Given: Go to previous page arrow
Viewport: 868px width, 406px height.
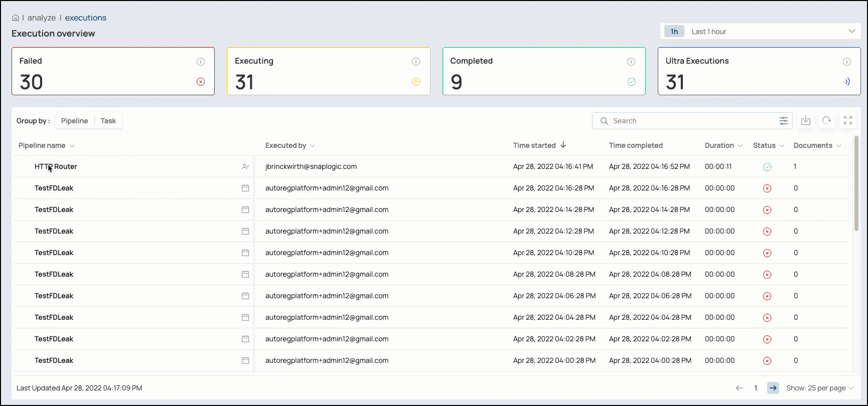Looking at the screenshot, I should (x=739, y=388).
